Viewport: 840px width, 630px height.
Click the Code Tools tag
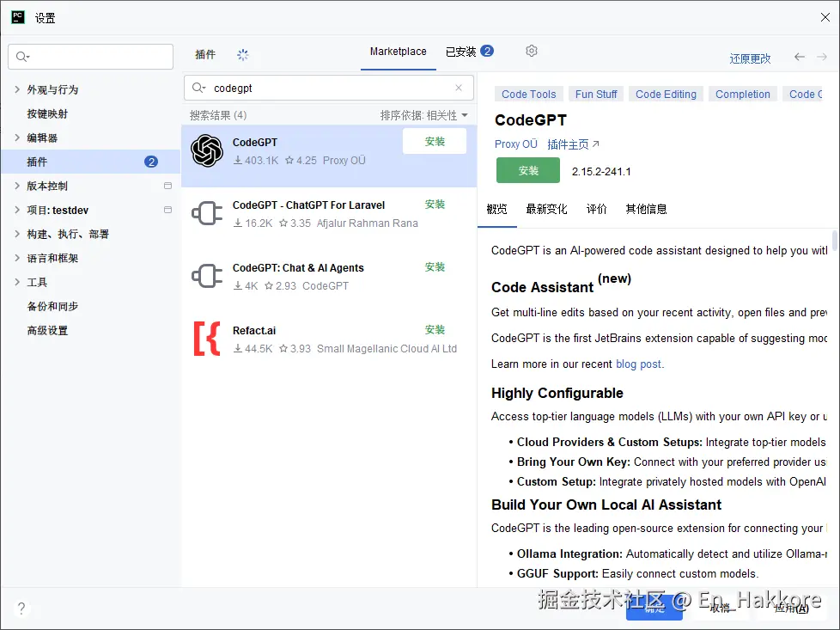(x=529, y=95)
